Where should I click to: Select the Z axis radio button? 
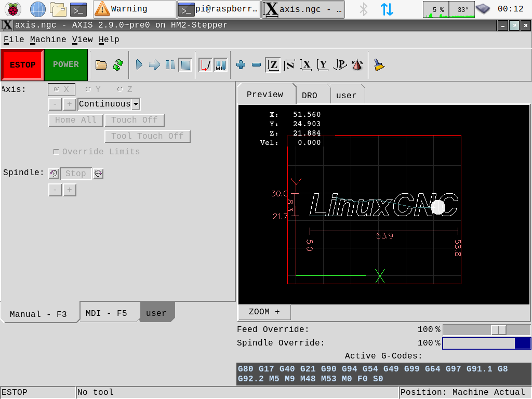[125, 89]
